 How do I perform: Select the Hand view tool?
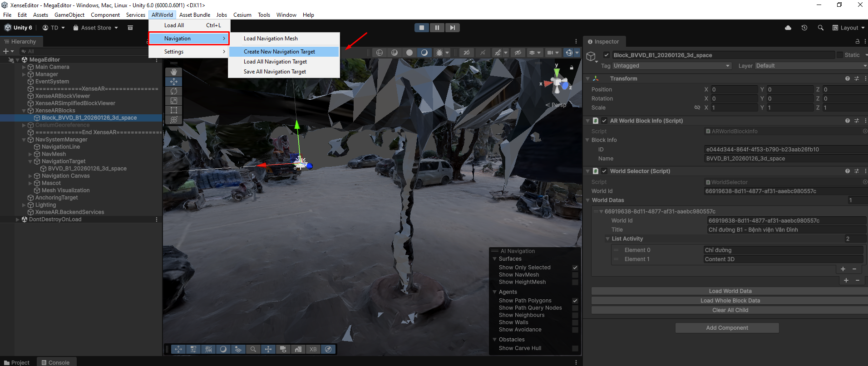point(174,72)
